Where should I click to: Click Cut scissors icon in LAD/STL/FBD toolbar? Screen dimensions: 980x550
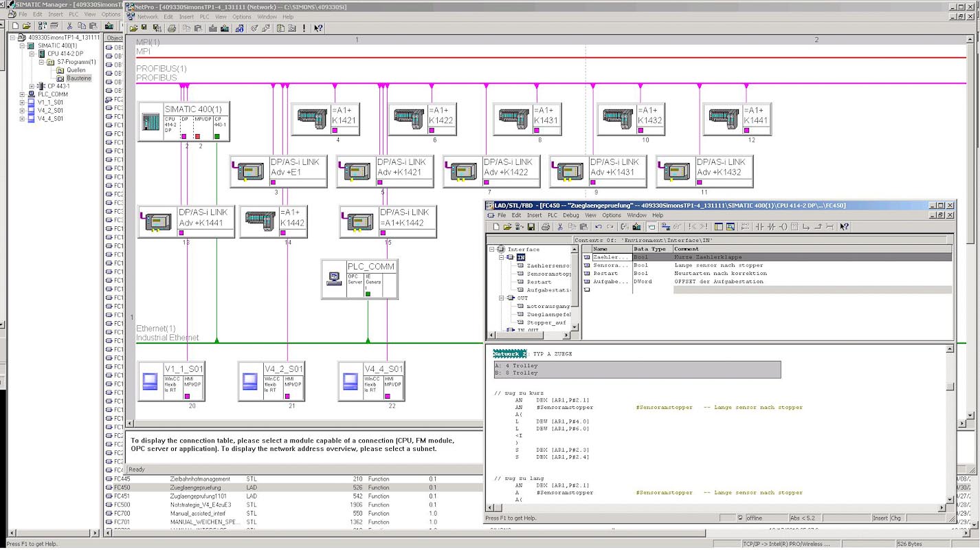[x=560, y=226]
